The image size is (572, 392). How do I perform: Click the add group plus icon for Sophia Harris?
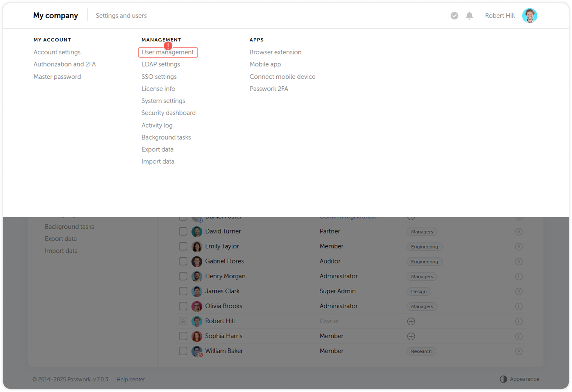(411, 336)
